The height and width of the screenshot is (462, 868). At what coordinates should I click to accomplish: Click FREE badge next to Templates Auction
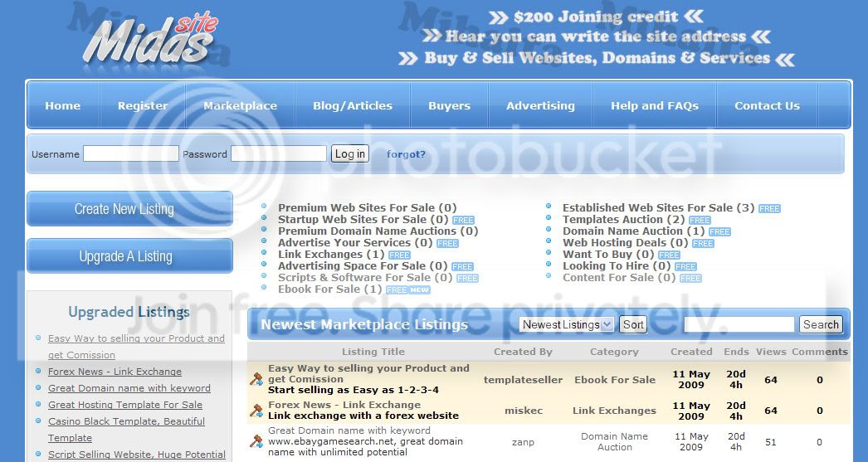(700, 220)
